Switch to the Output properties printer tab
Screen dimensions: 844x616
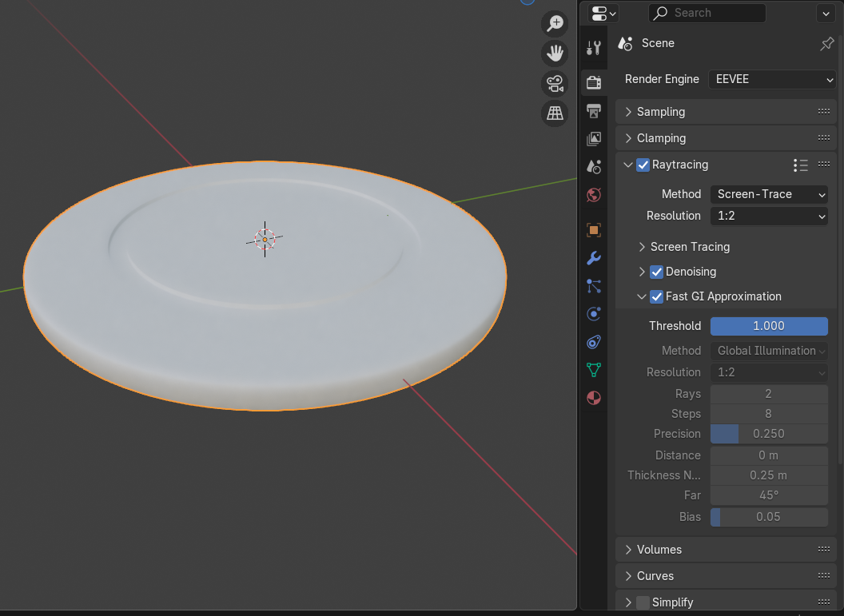pyautogui.click(x=593, y=110)
